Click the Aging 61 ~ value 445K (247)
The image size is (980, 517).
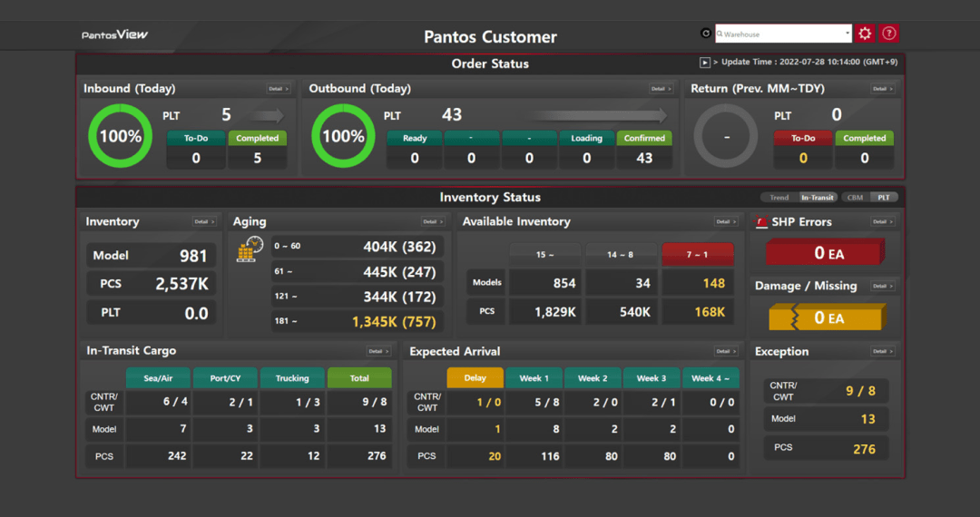point(399,271)
